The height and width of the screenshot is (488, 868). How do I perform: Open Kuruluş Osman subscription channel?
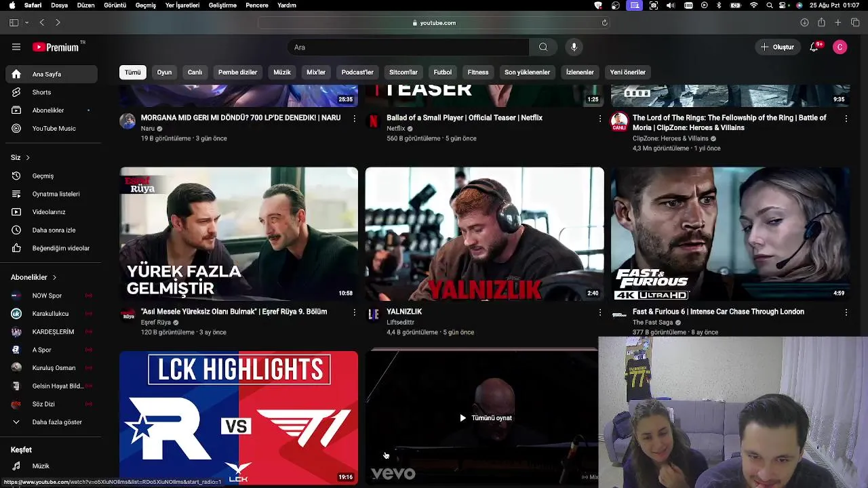(52, 367)
